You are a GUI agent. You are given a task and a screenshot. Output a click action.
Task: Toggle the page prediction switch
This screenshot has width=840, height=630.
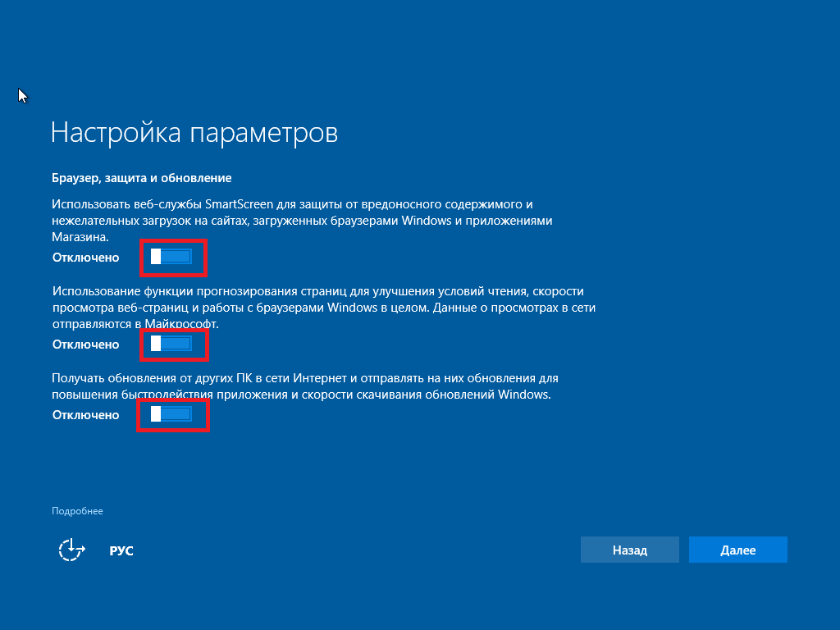(x=171, y=344)
